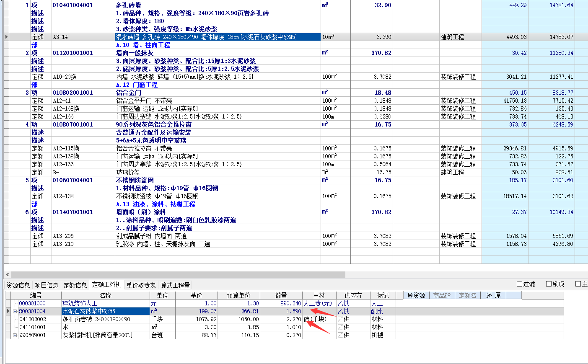
Task: Click the horizontal scrollbar thumb under the main table
Action: pos(178,275)
